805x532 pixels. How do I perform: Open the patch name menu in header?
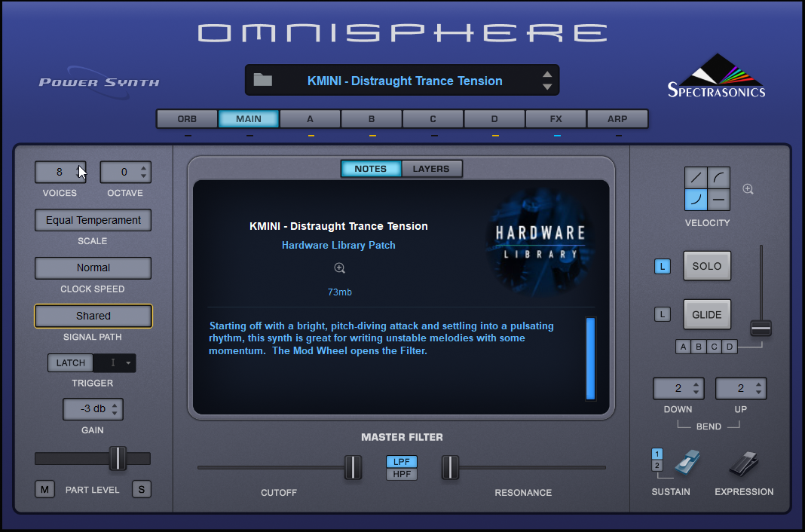(405, 81)
